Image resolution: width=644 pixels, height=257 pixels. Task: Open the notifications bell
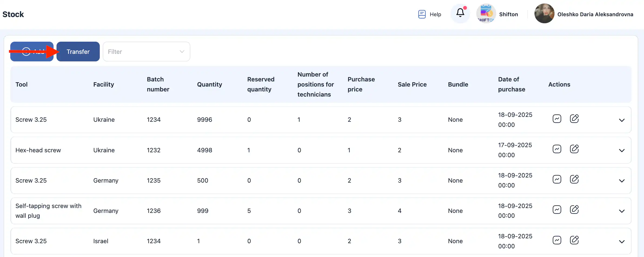(460, 13)
